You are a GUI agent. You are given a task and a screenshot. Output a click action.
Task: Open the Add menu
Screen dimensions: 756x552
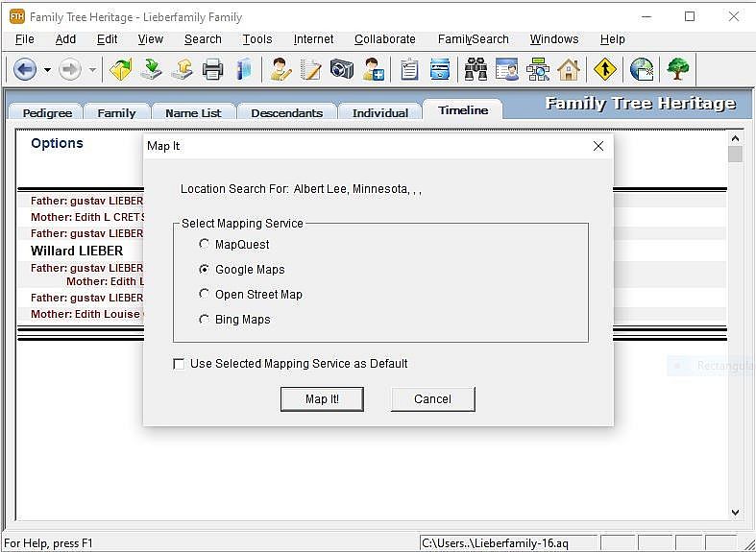pyautogui.click(x=65, y=39)
